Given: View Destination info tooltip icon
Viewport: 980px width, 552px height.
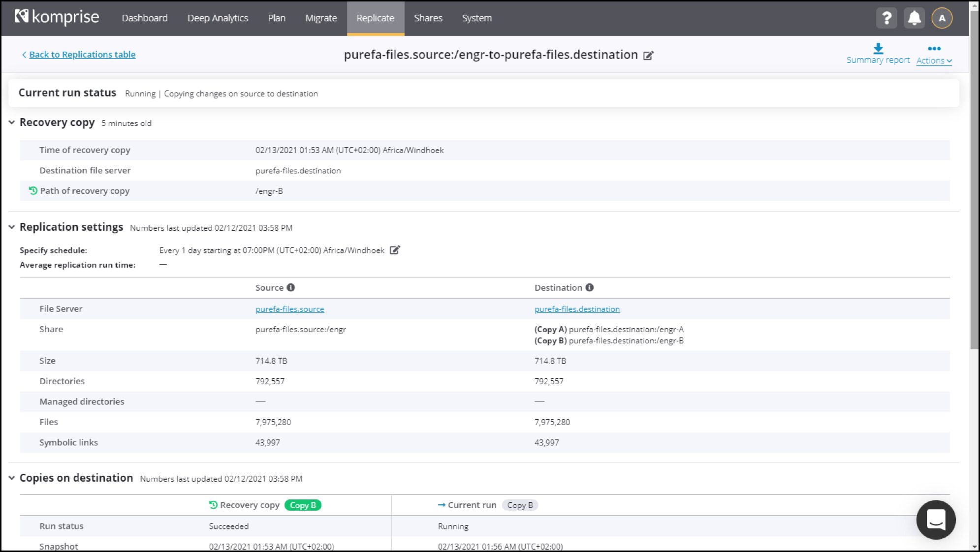Looking at the screenshot, I should pos(591,287).
